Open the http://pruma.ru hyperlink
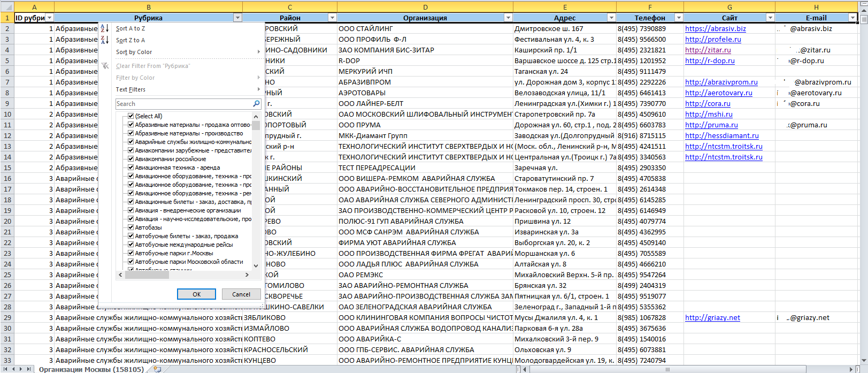 (x=711, y=125)
